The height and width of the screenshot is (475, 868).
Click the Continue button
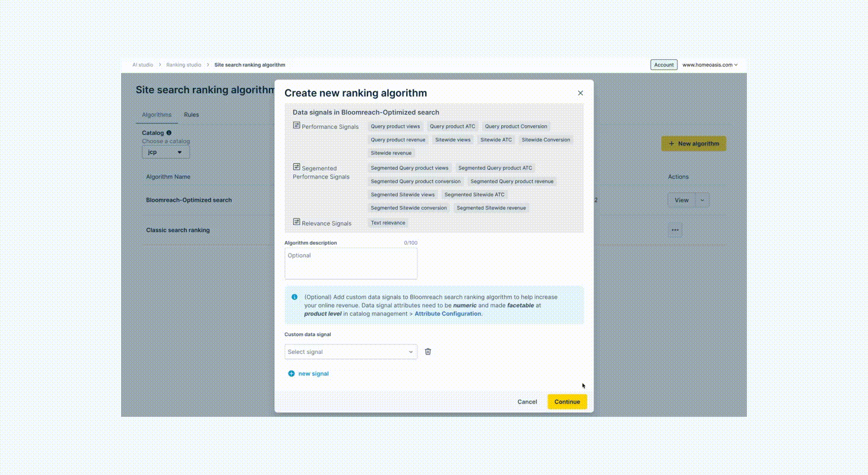[x=567, y=402]
